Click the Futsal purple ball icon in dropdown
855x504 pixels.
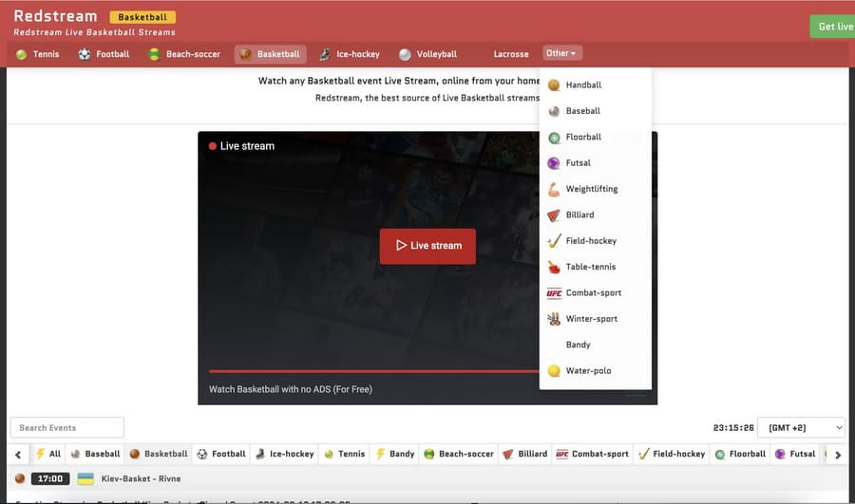554,163
